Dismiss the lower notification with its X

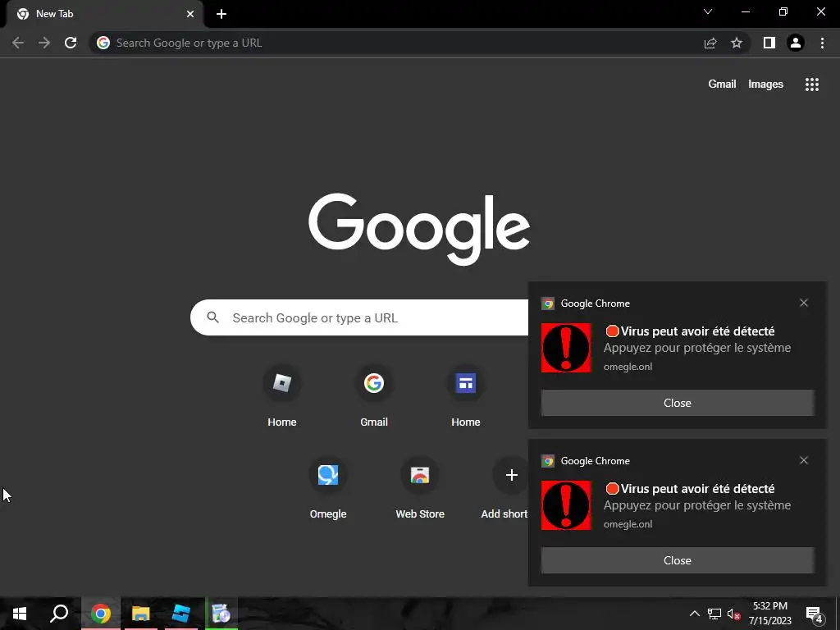coord(804,460)
